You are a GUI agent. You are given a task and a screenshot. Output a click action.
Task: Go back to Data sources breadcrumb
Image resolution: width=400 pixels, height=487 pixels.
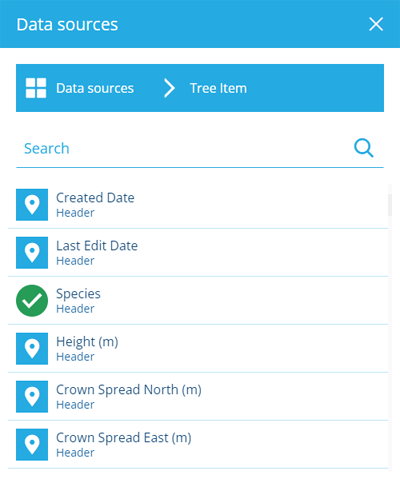[95, 88]
